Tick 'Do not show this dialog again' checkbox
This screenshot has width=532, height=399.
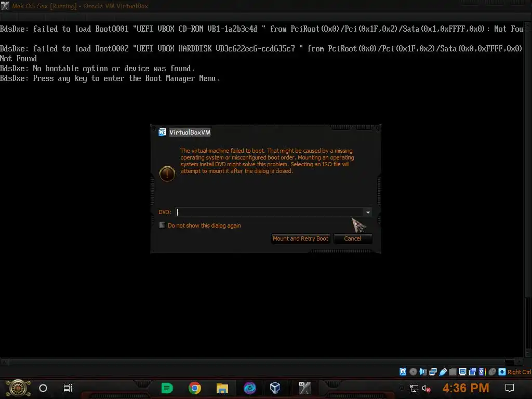coord(162,225)
